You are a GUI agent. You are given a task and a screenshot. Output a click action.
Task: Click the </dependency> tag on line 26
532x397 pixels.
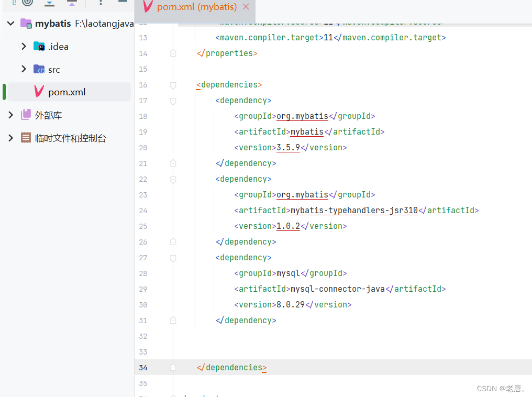coord(246,241)
